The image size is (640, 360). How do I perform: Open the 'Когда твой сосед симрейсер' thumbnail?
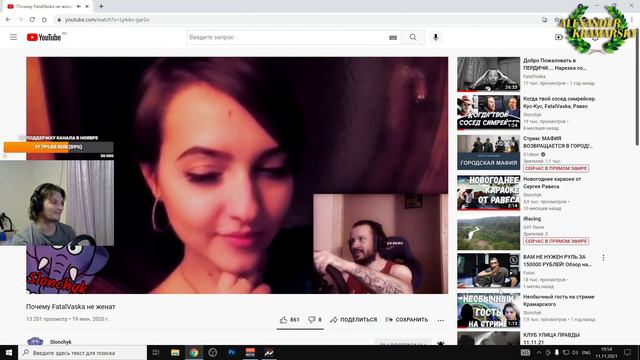(x=488, y=113)
